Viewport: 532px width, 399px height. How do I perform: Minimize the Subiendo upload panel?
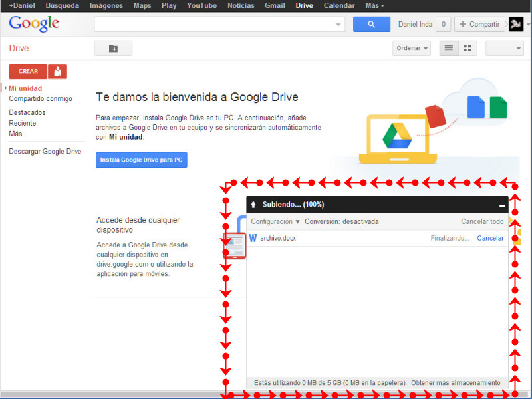point(502,205)
